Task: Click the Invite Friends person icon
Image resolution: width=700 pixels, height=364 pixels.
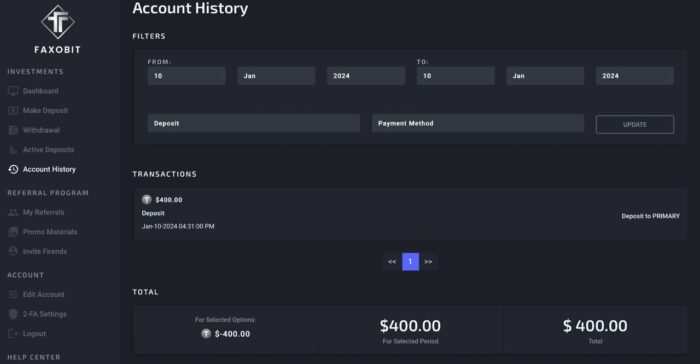Action: click(x=13, y=251)
